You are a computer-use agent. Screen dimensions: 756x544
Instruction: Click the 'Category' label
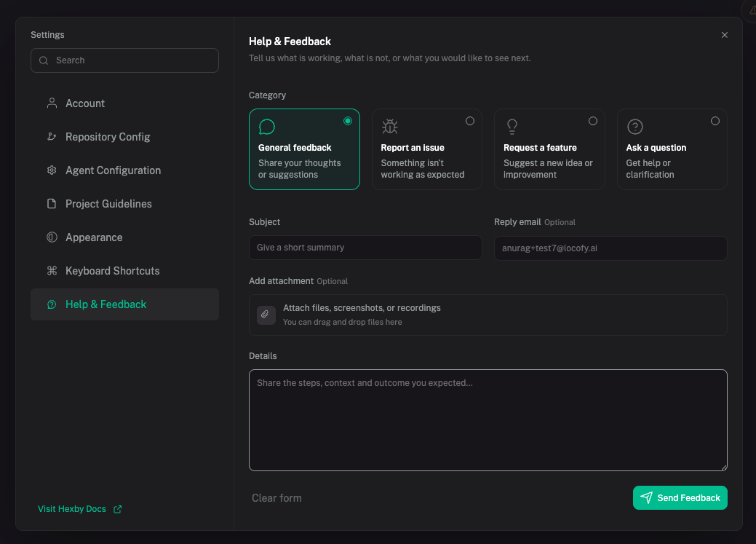pos(267,95)
